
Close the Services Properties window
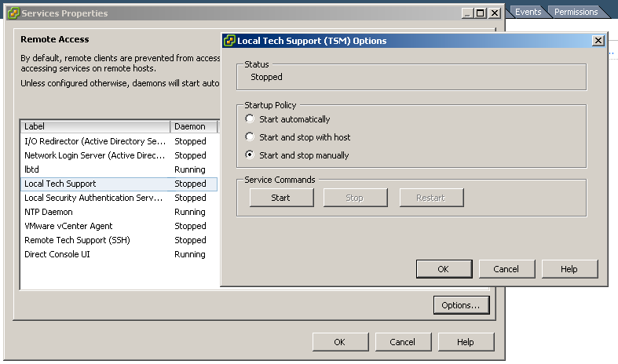[x=494, y=13]
